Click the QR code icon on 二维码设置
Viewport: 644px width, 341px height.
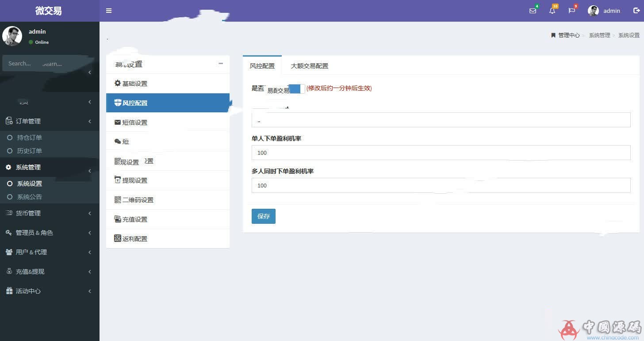(117, 199)
